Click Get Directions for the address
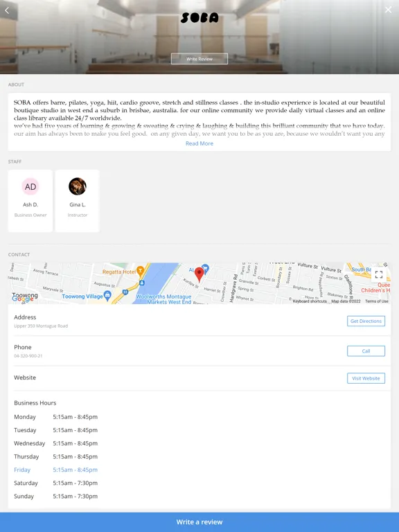 [366, 321]
